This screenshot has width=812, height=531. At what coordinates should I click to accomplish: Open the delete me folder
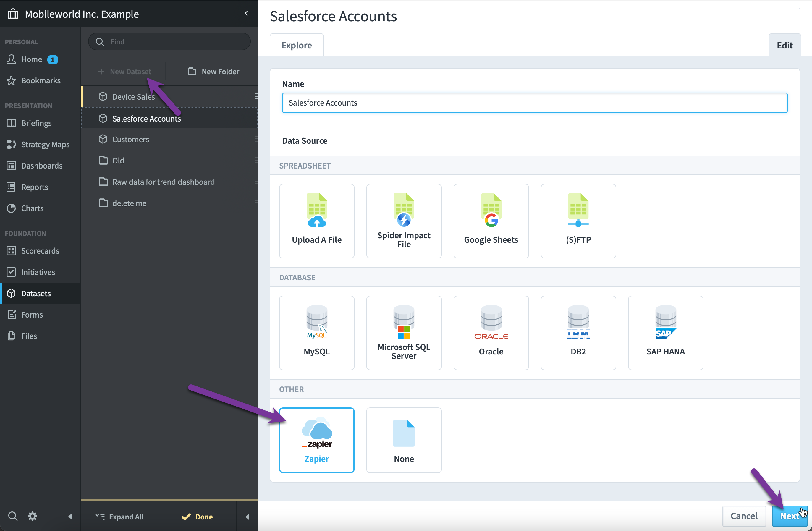pyautogui.click(x=169, y=203)
